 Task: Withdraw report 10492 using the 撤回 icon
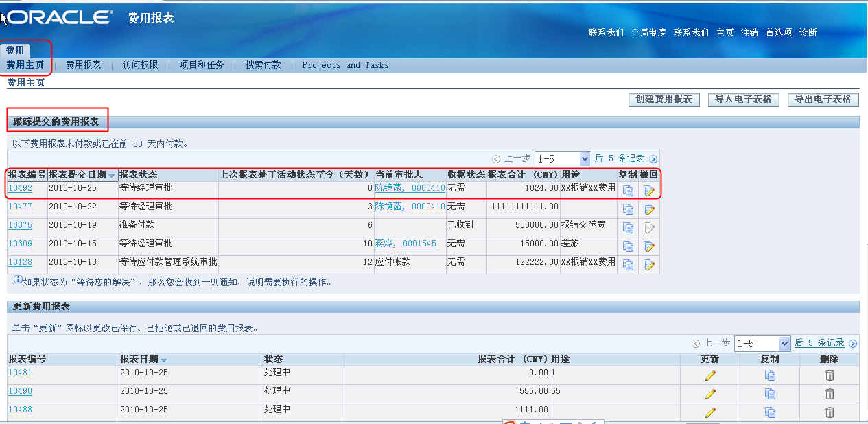click(x=648, y=189)
